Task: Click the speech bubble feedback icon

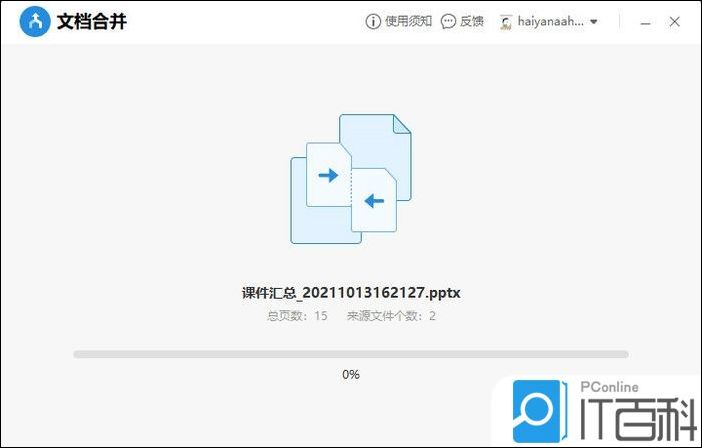Action: [448, 21]
